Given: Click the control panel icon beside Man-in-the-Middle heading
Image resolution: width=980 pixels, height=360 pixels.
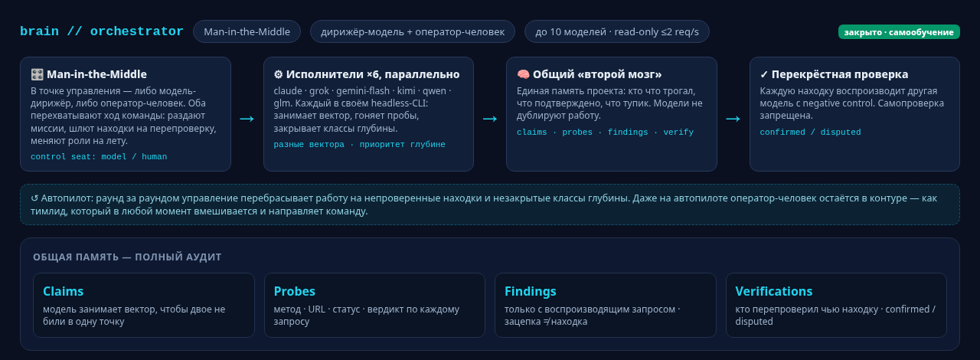Looking at the screenshot, I should [37, 74].
